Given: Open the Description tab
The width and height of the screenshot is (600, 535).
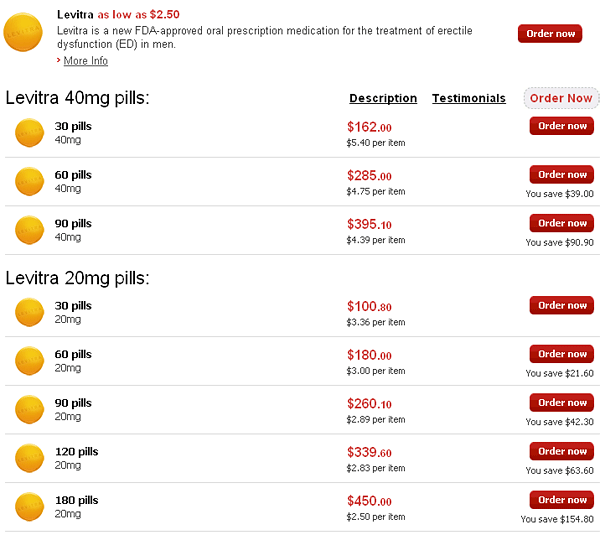Looking at the screenshot, I should [x=383, y=98].
